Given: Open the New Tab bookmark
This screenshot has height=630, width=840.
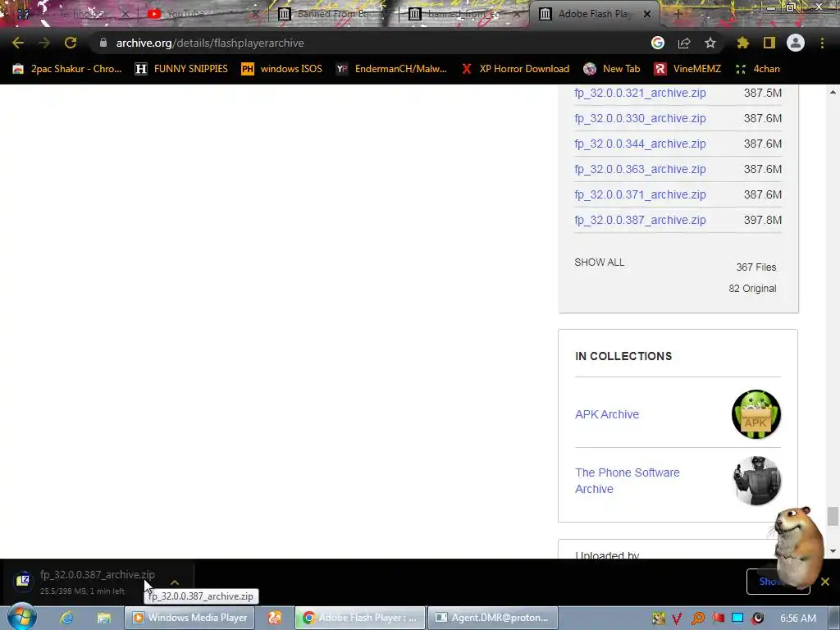Looking at the screenshot, I should click(612, 69).
